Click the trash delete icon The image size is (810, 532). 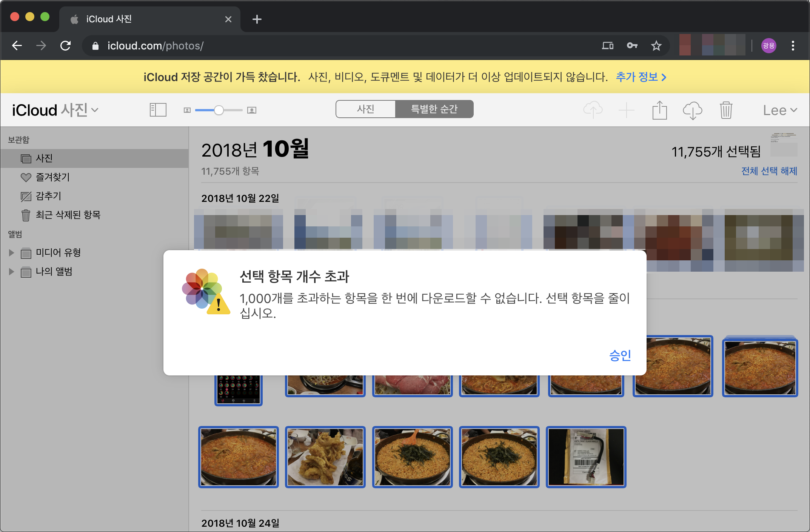726,110
